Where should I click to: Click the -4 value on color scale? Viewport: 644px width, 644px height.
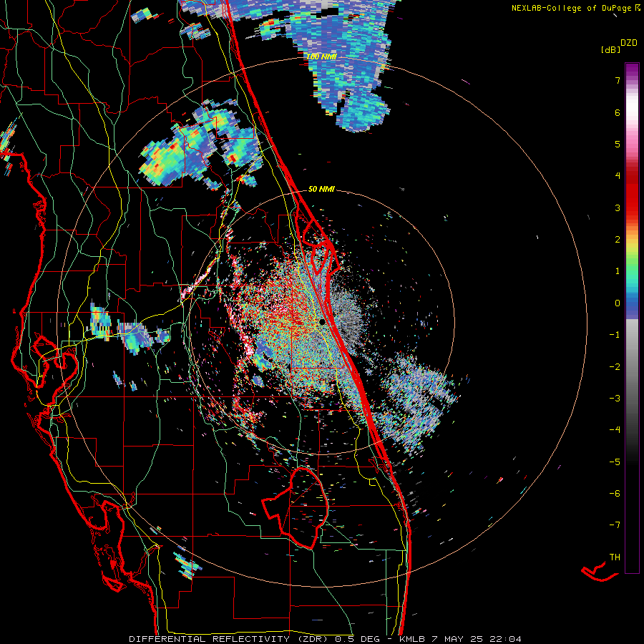click(x=615, y=430)
